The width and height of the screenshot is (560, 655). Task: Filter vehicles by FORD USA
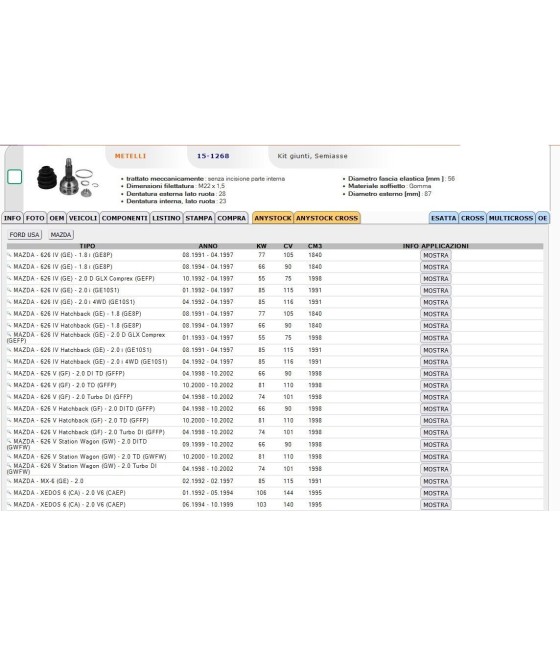(24, 235)
